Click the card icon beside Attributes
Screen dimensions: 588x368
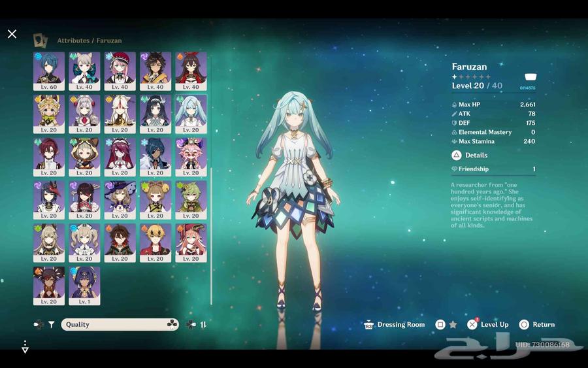(x=41, y=41)
